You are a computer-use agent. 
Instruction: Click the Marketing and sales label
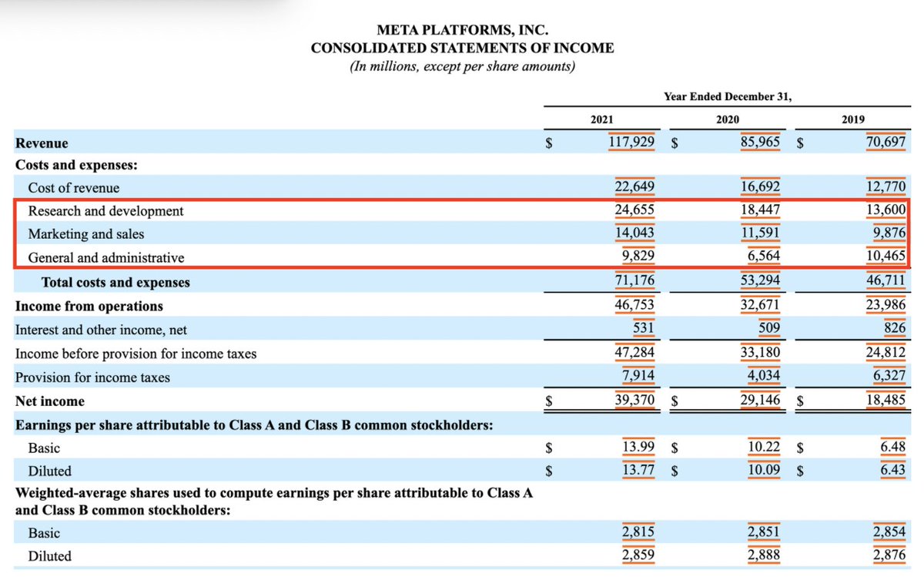pos(85,234)
